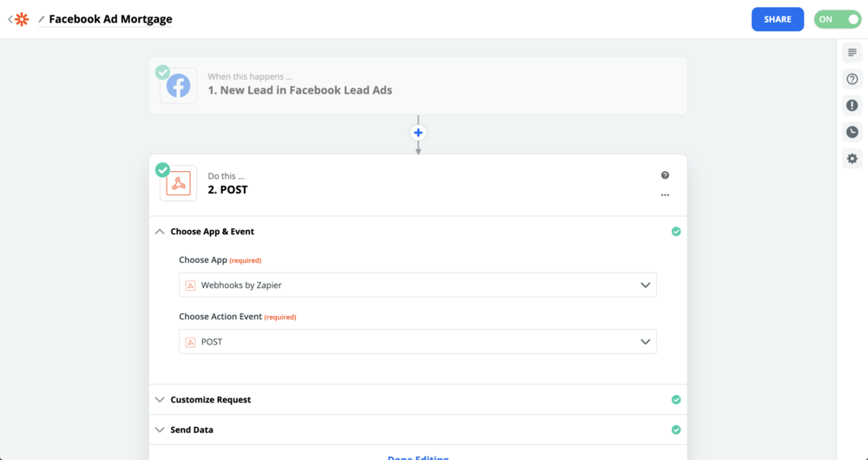
Task: Click step 2 green status checkmark badge
Action: pyautogui.click(x=162, y=169)
